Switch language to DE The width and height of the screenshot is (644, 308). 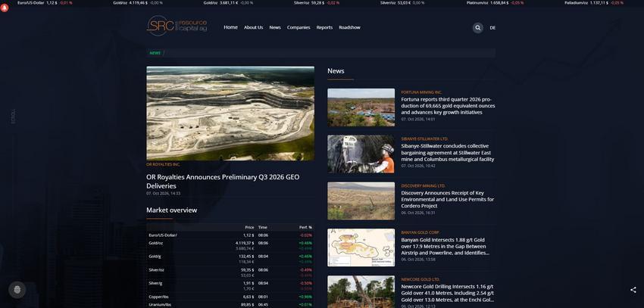click(492, 28)
